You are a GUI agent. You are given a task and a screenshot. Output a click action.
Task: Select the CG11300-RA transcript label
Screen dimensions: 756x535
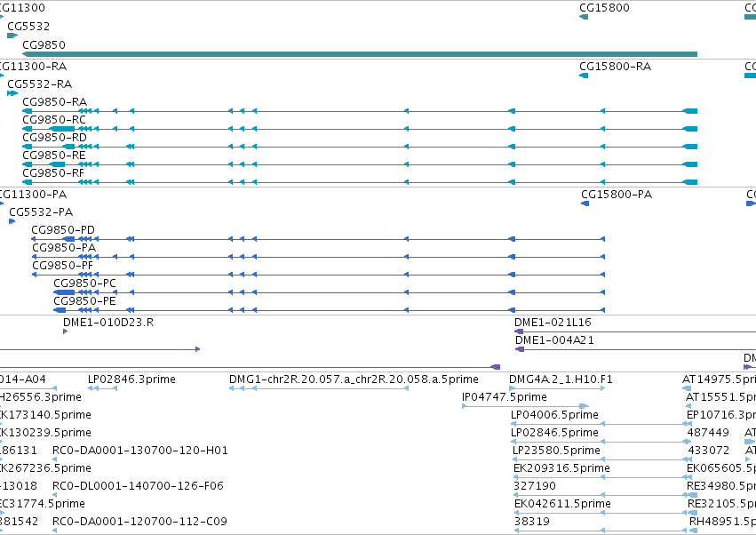pyautogui.click(x=33, y=66)
